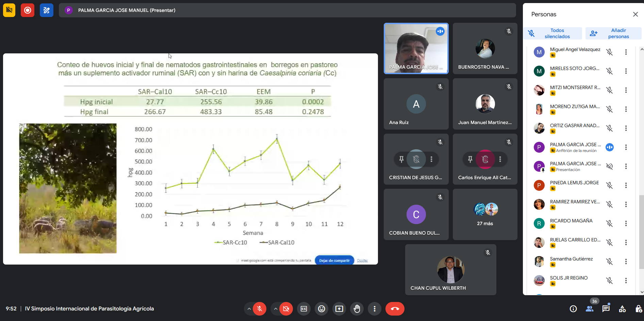Expand audio settings arrow beside microphone
Screen dimensions: 644x321
click(249, 309)
